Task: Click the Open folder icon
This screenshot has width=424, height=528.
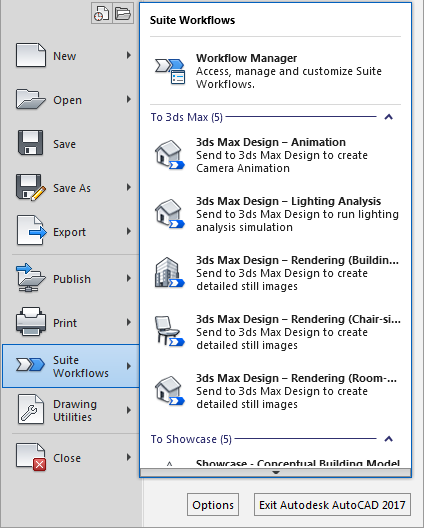Action: [31, 99]
